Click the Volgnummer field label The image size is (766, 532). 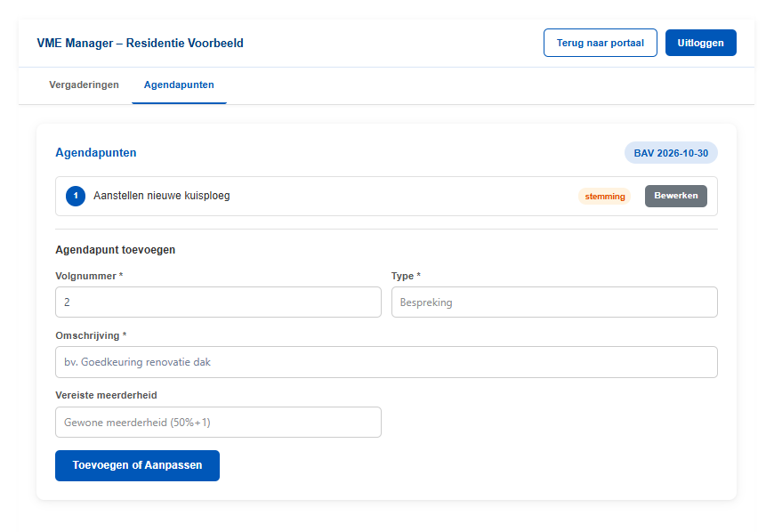(89, 276)
